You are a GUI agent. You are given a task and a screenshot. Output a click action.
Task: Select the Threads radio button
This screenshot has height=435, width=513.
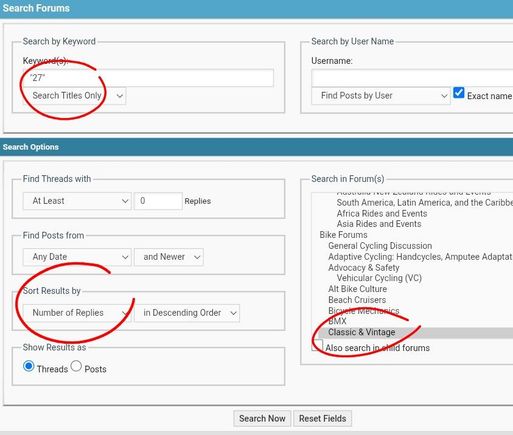(x=29, y=366)
